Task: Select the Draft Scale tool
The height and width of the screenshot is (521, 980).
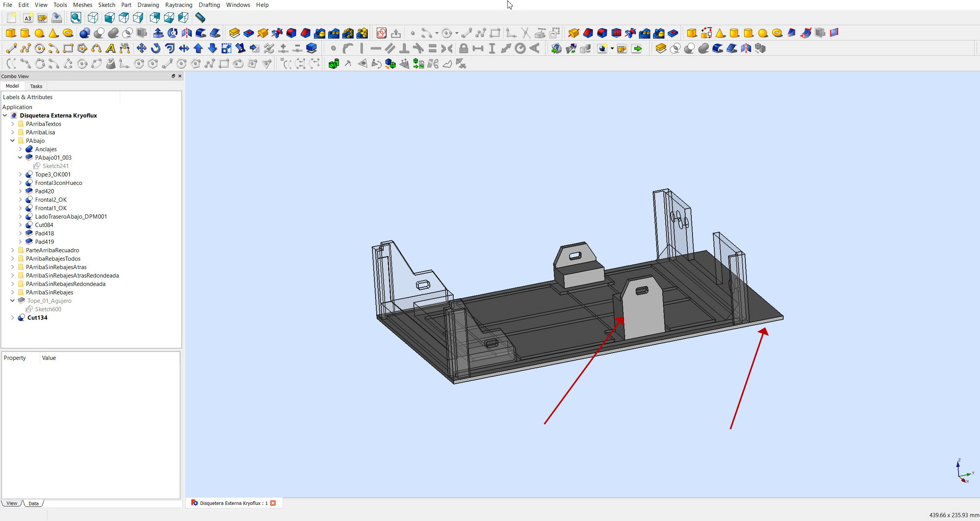Action: [x=227, y=48]
